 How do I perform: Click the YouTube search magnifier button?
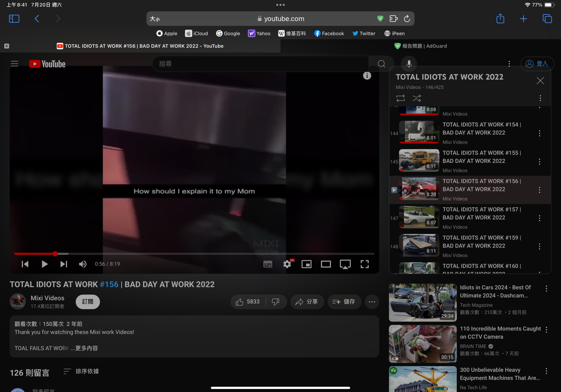click(x=381, y=64)
